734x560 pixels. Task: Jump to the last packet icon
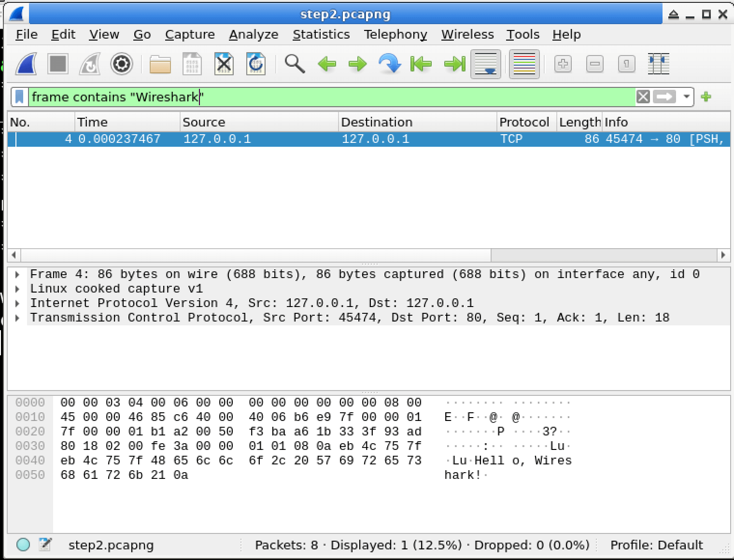point(453,64)
